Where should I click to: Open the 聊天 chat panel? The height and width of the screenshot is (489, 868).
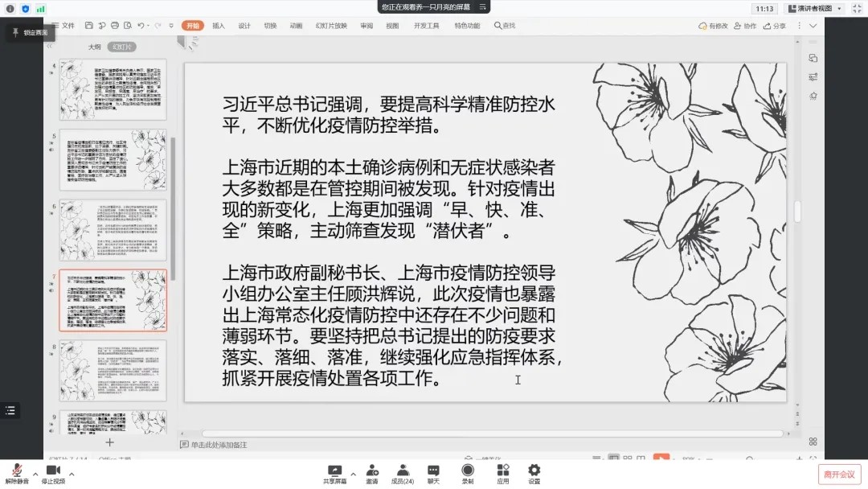433,473
